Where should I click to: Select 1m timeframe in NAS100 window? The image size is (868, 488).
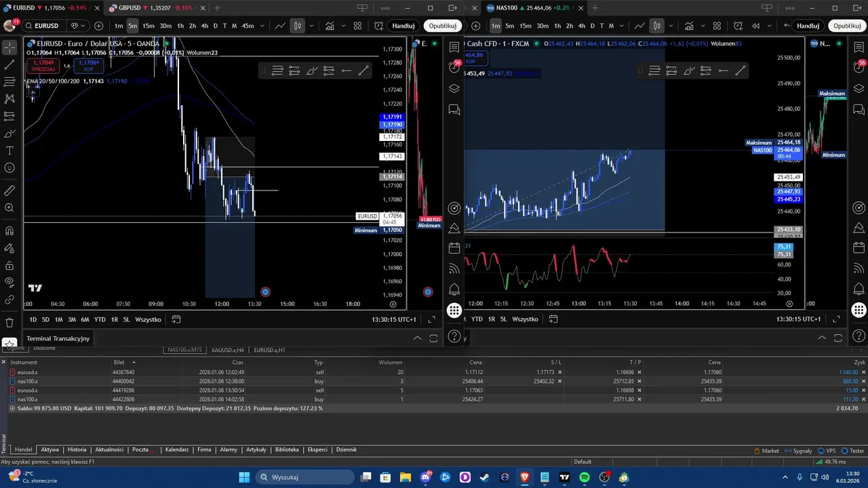pyautogui.click(x=496, y=26)
